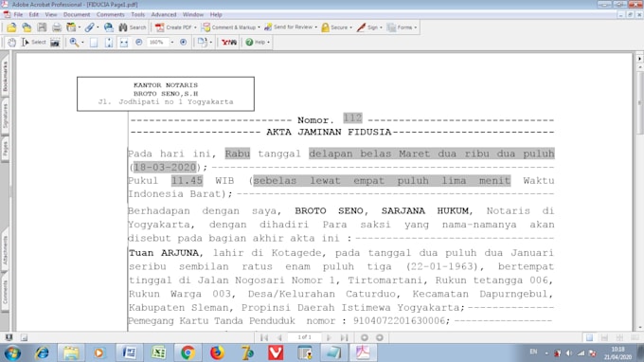
Task: Expand the Help toolbar dropdown
Action: coord(269,43)
